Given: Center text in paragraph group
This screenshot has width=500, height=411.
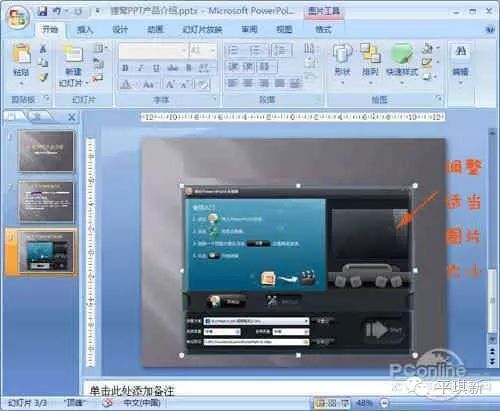Looking at the screenshot, I should pos(248,83).
